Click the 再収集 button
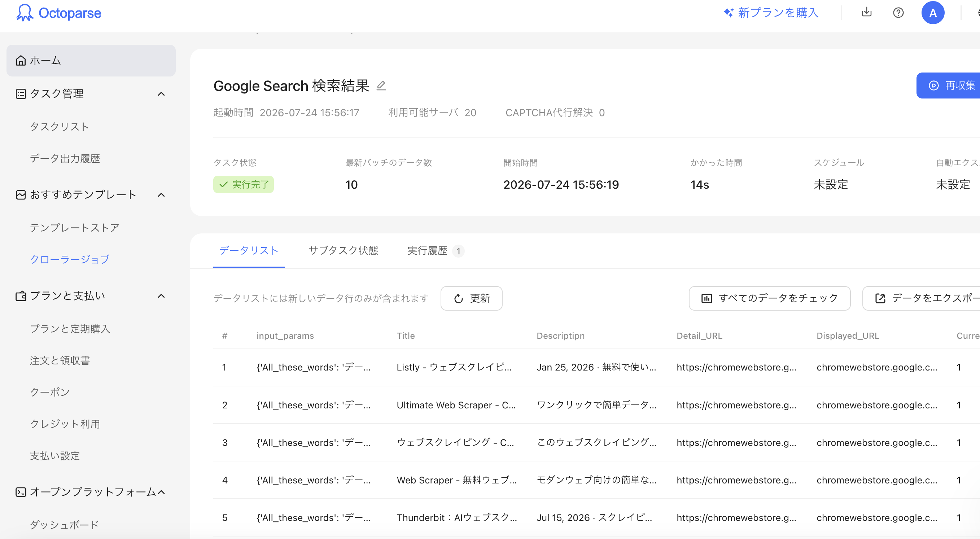Viewport: 980px width, 539px height. [x=948, y=86]
